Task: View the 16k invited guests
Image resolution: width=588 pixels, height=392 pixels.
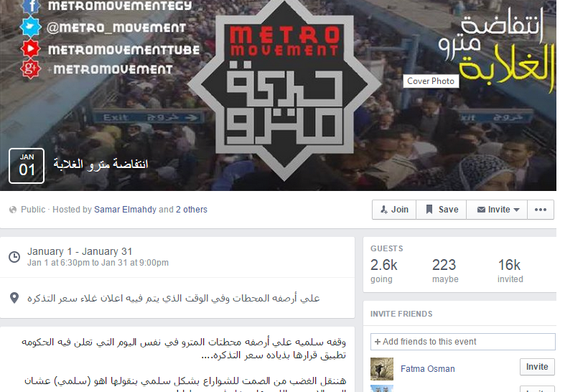Action: click(510, 271)
